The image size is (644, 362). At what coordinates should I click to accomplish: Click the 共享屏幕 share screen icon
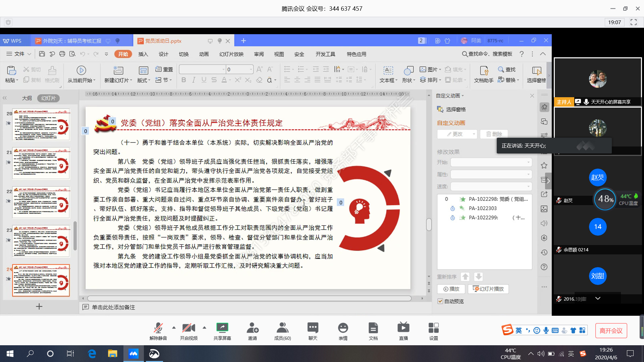(x=222, y=327)
